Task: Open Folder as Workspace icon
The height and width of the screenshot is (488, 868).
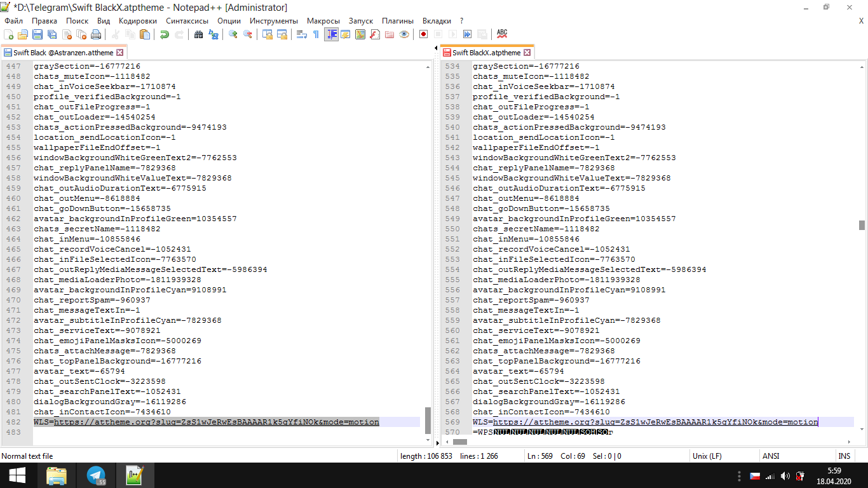Action: (390, 34)
